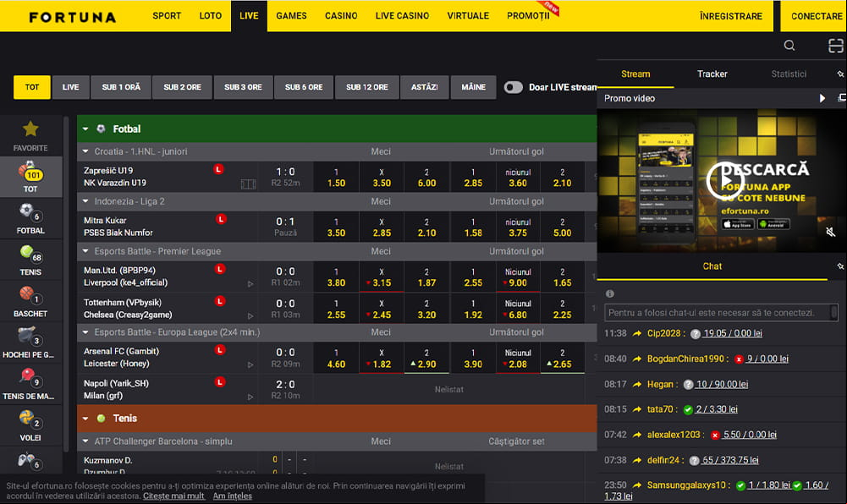Image resolution: width=847 pixels, height=504 pixels.
Task: Open LIVE CASINO page
Action: coord(402,16)
